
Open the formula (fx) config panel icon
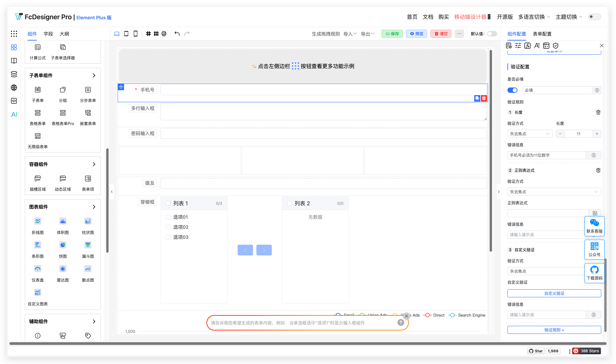pyautogui.click(x=528, y=45)
